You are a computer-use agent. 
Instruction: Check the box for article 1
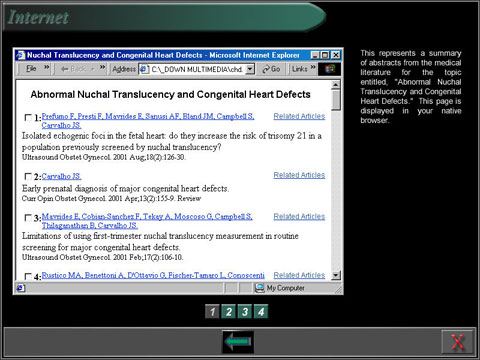[28, 117]
